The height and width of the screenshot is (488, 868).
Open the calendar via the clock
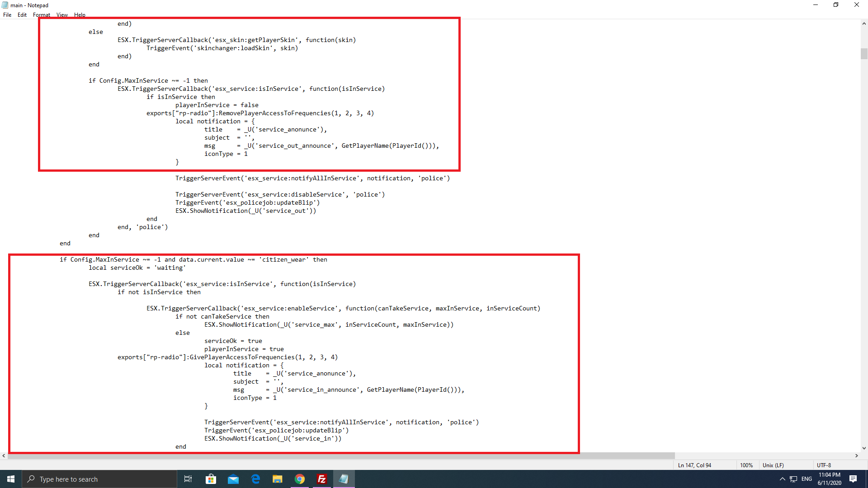point(830,479)
